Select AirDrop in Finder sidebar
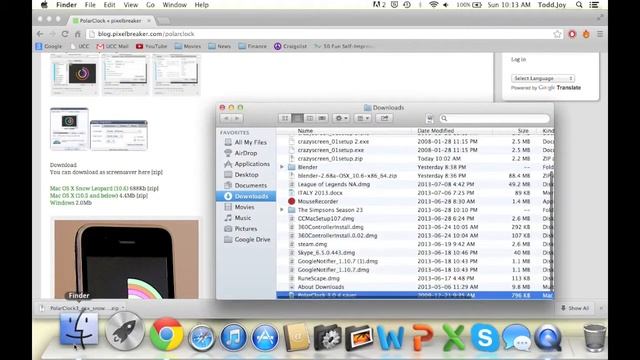 (x=246, y=153)
